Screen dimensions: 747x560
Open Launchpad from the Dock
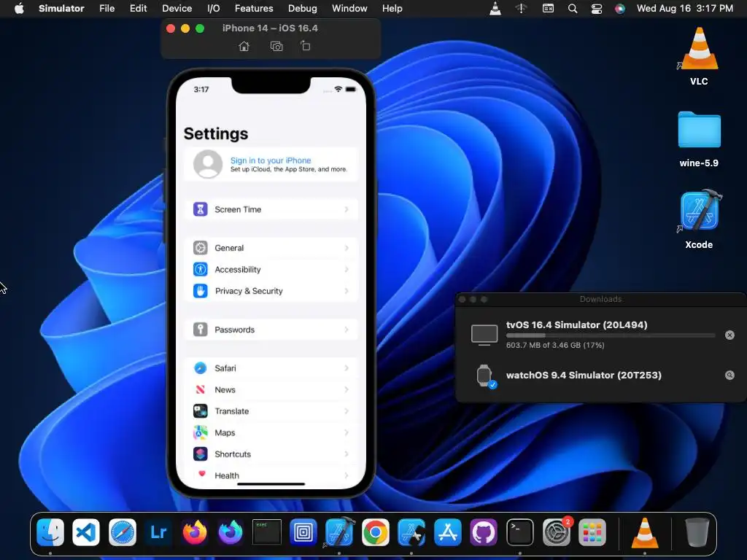click(x=592, y=532)
